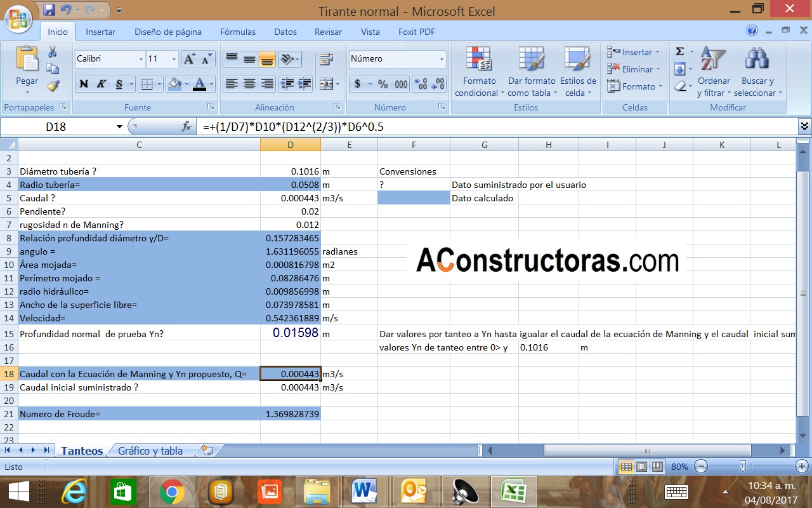
Task: Open the Insertar ribbon tab
Action: [x=100, y=32]
